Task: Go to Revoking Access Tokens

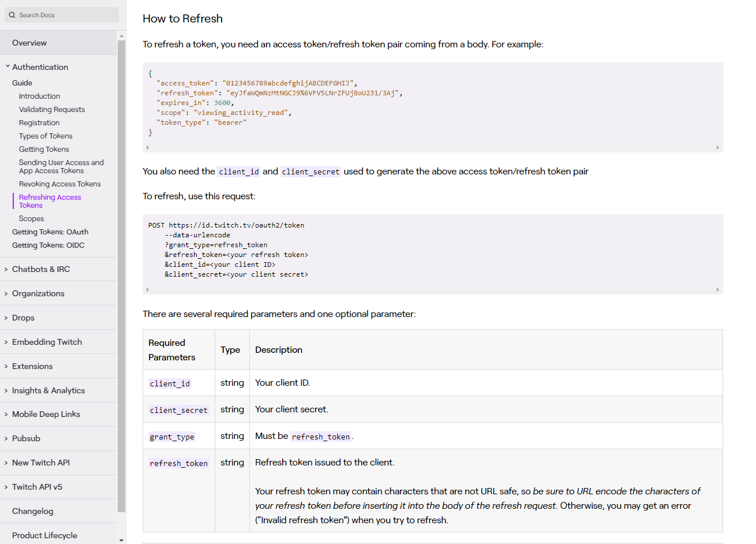Action: pos(59,184)
